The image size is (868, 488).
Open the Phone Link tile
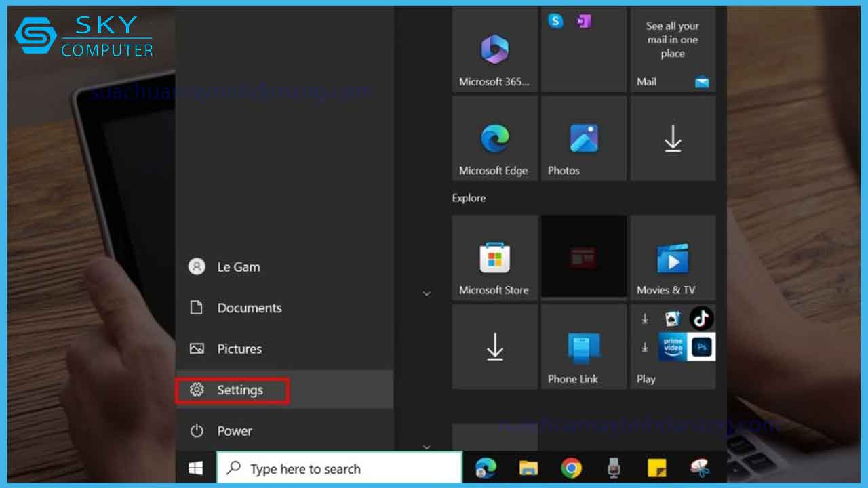[x=583, y=347]
